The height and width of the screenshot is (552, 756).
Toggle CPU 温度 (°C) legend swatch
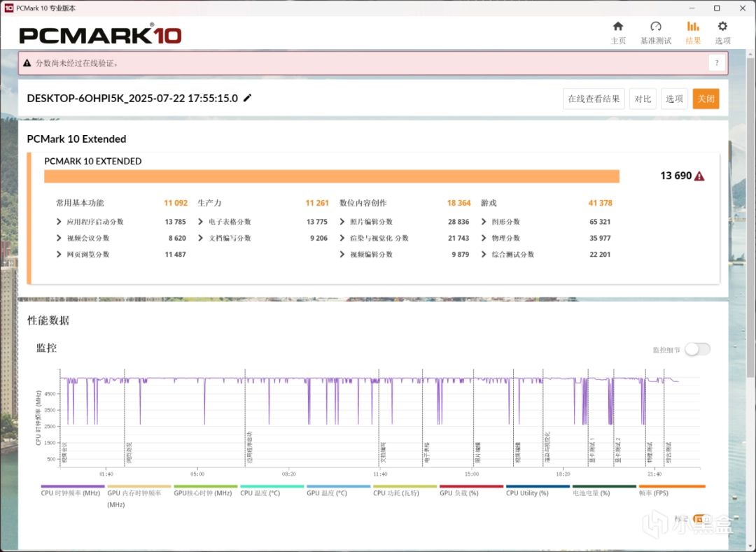coord(272,486)
